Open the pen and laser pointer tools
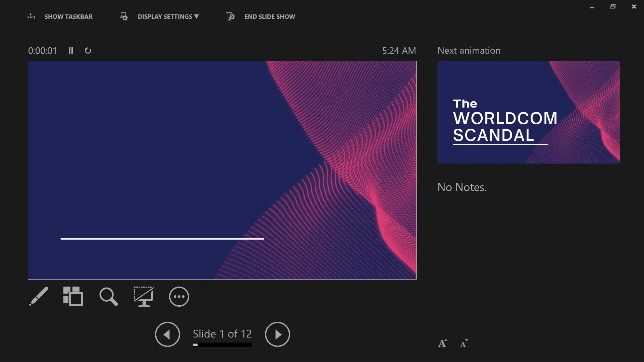 pos(39,296)
